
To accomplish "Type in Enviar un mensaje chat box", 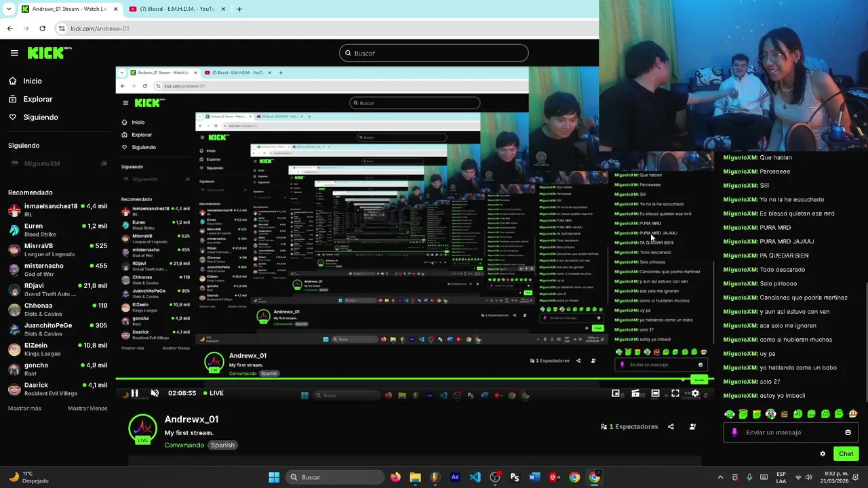I will tap(791, 432).
